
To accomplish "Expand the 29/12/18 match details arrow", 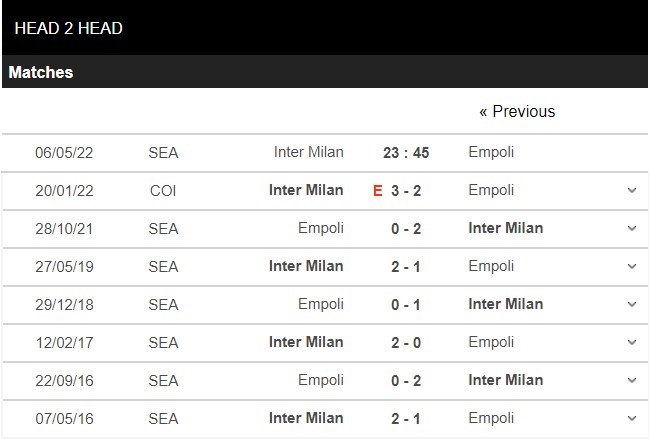I will pos(632,304).
